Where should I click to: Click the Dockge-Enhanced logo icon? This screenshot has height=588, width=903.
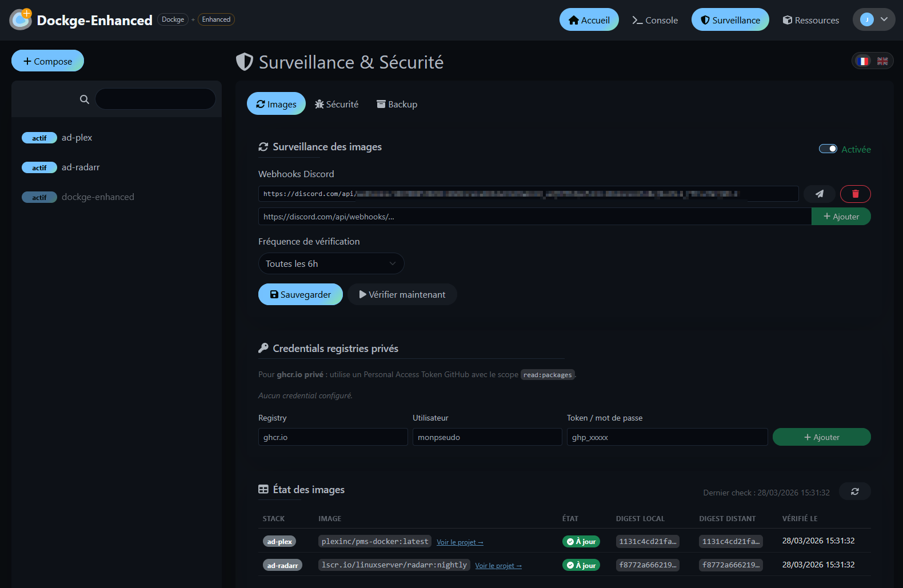pyautogui.click(x=21, y=20)
